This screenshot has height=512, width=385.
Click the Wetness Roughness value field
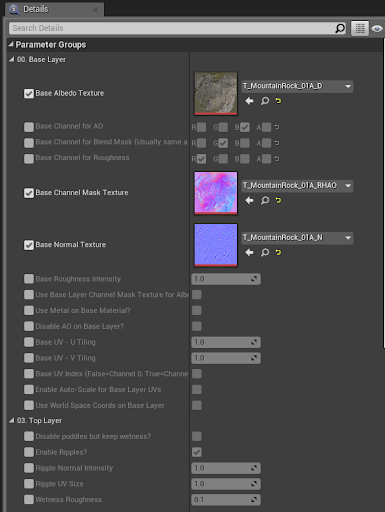click(x=226, y=500)
